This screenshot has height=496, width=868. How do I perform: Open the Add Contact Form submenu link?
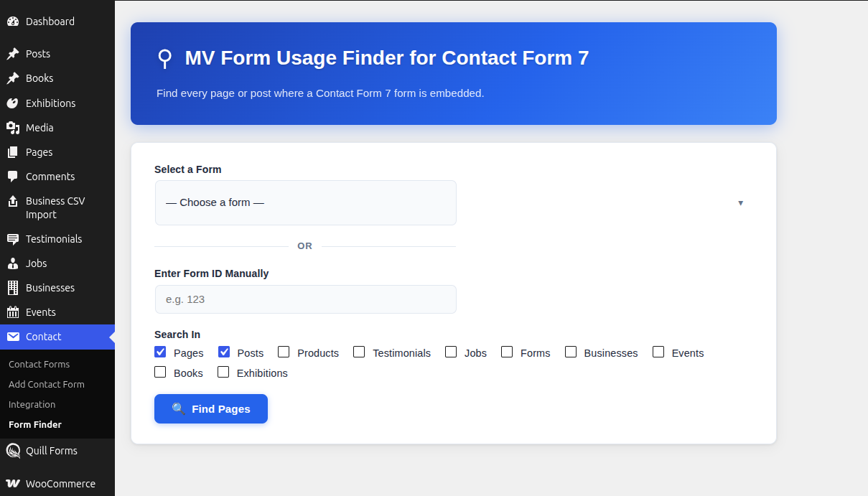point(47,385)
